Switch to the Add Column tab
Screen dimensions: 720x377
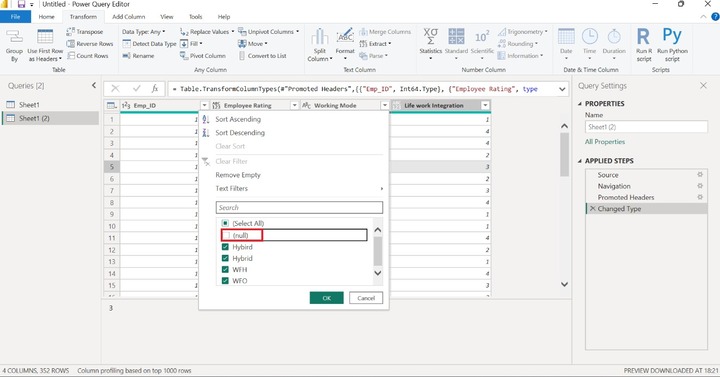click(x=129, y=17)
